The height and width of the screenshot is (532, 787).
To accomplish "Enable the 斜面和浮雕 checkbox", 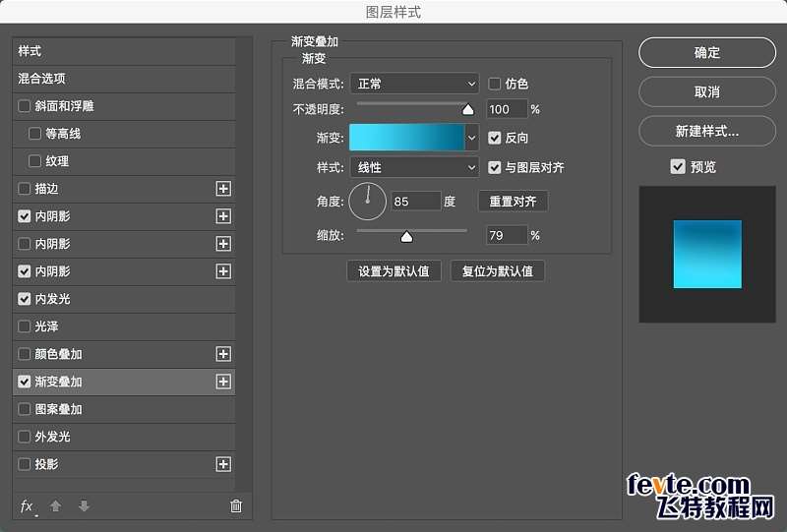I will pyautogui.click(x=24, y=106).
